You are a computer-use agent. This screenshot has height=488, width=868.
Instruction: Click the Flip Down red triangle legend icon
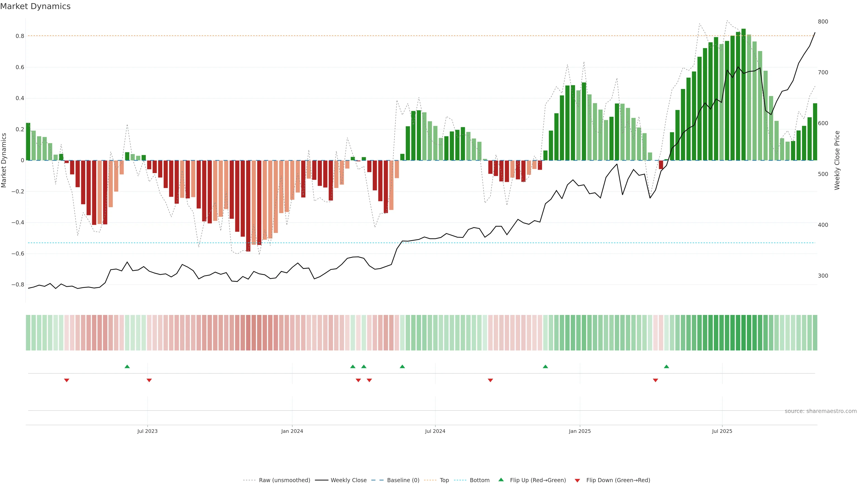click(x=577, y=480)
